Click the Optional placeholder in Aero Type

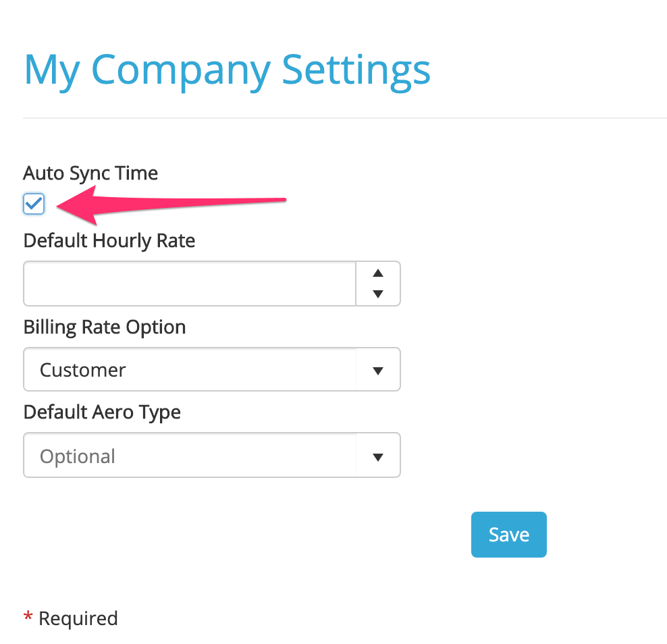click(x=77, y=456)
